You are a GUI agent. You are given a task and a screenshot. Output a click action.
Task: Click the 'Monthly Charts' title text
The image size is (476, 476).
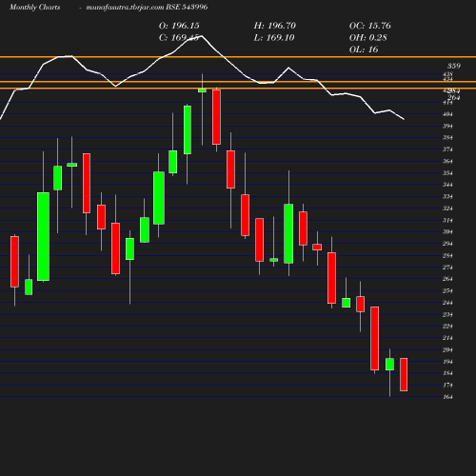pos(35,7)
